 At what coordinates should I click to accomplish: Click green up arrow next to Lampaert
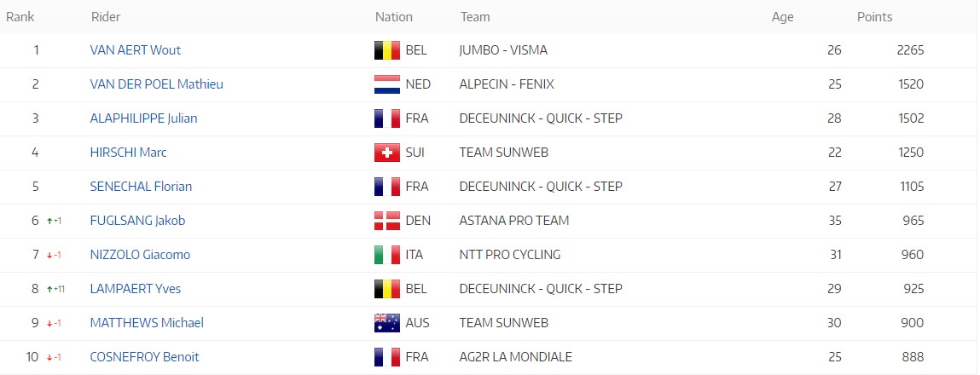(x=49, y=289)
